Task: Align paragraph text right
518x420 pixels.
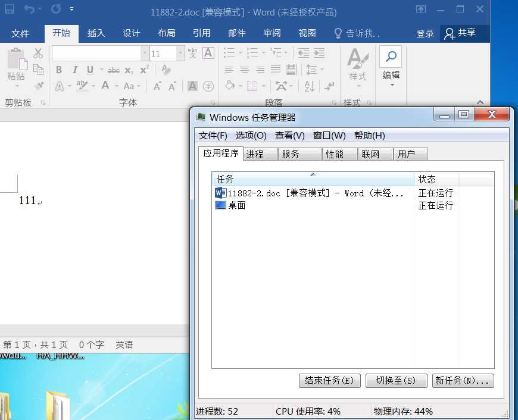Action: click(260, 70)
